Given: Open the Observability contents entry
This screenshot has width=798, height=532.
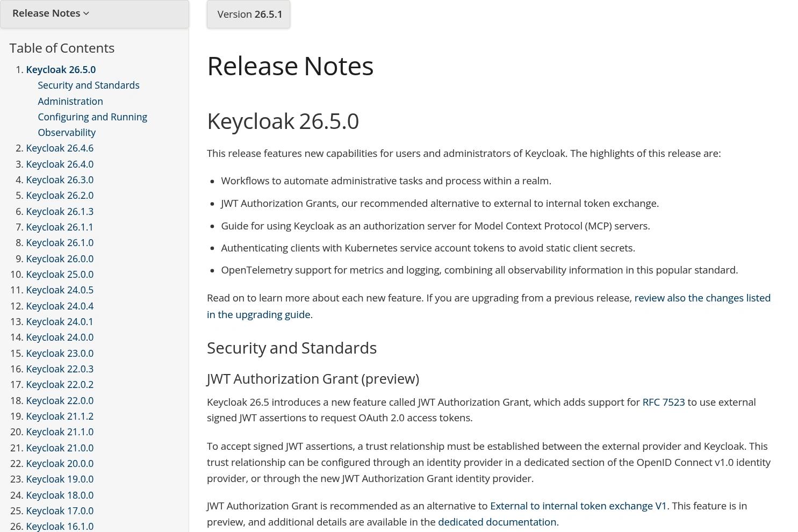Looking at the screenshot, I should [67, 132].
